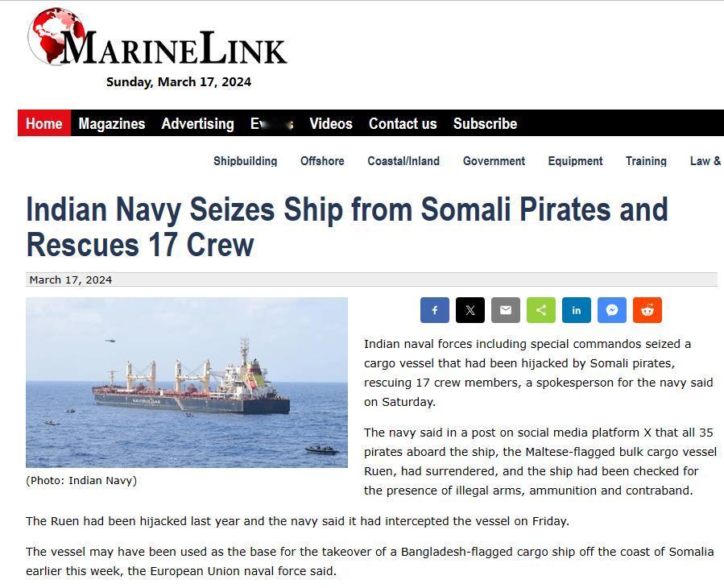
Task: Share the article via Messenger
Action: click(612, 310)
